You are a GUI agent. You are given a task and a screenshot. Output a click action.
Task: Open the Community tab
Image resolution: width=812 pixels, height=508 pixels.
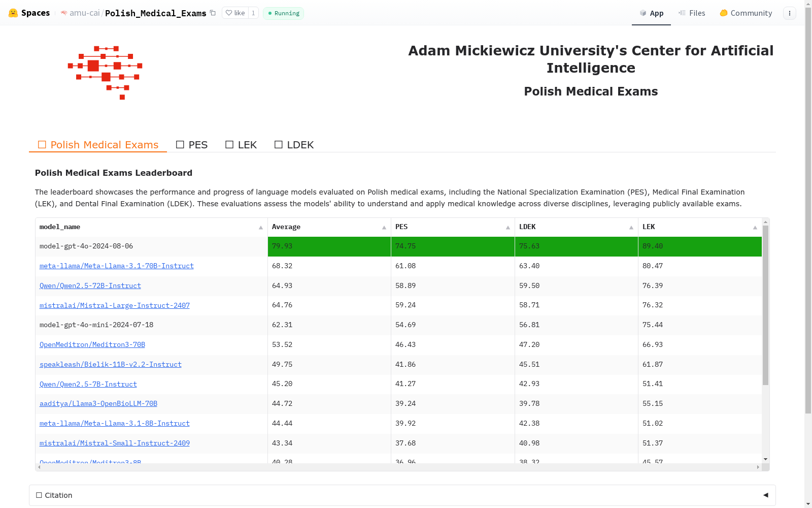746,13
